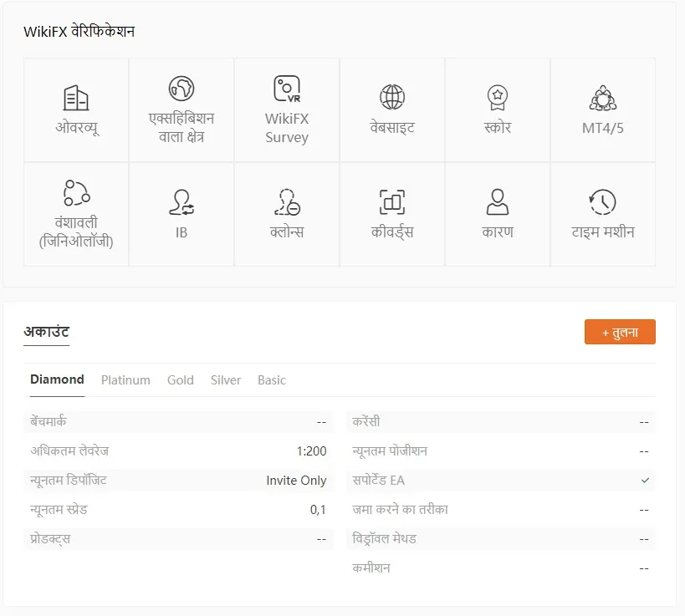The width and height of the screenshot is (685, 616).
Task: Click the विड्रॉवल मेथड label
Action: [384, 539]
